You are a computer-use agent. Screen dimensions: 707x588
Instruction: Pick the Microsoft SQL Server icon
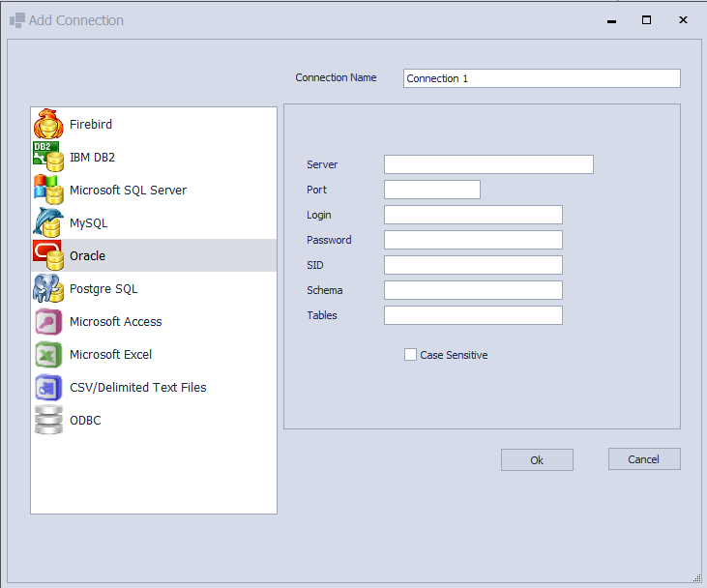(x=48, y=190)
